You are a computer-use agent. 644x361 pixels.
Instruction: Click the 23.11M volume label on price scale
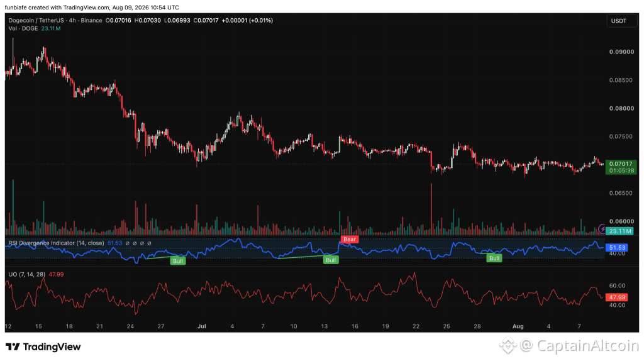[619, 231]
